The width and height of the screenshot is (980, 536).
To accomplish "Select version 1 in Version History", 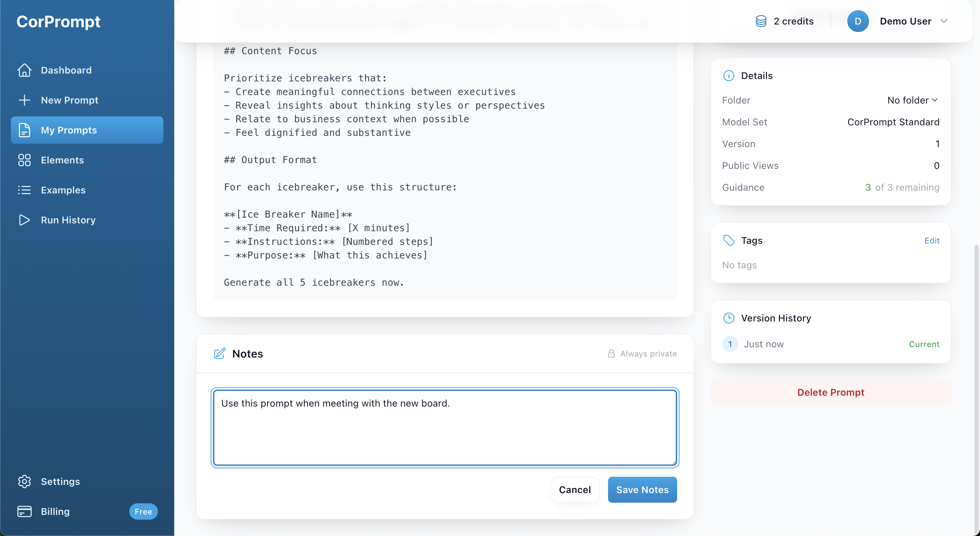I will pyautogui.click(x=730, y=344).
